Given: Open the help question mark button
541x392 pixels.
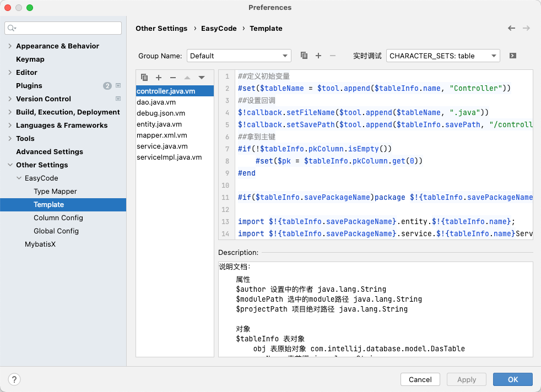Looking at the screenshot, I should click(14, 379).
